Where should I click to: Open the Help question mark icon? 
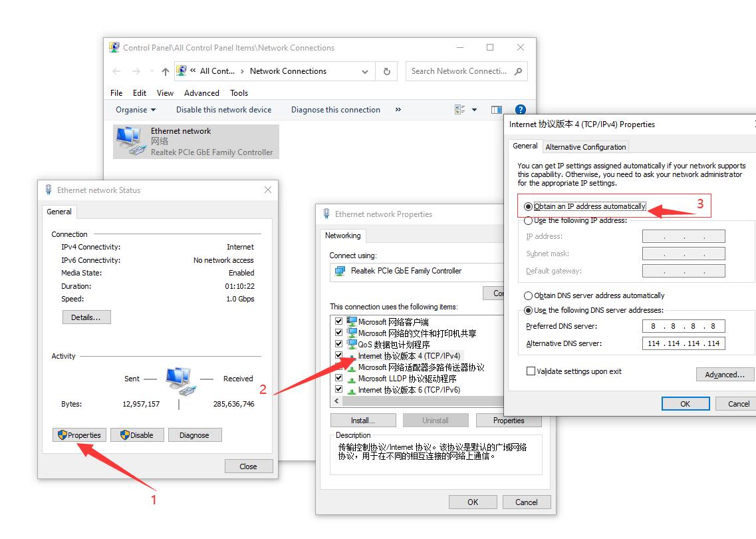coord(521,110)
